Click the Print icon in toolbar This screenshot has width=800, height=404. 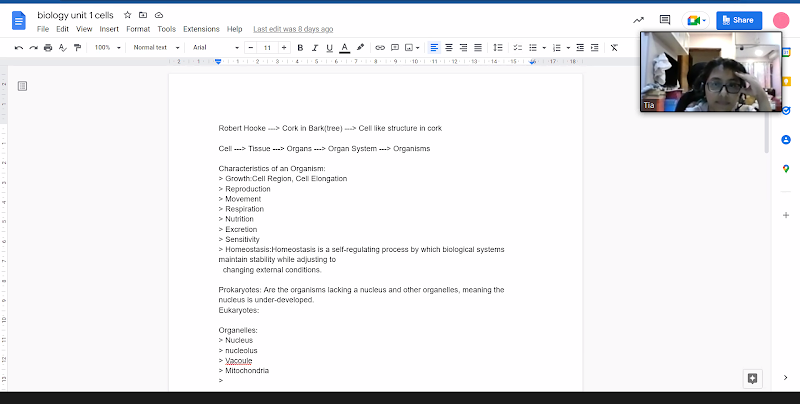(x=48, y=47)
